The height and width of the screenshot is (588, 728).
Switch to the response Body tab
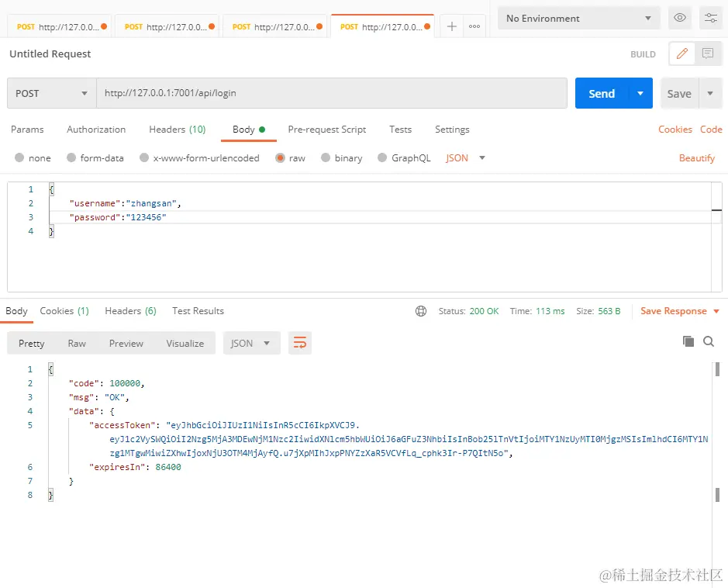[17, 311]
